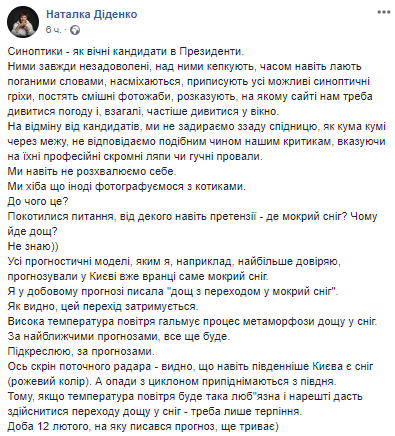Click the text Не знаю))
This screenshot has width=395, height=436.
click(33, 247)
